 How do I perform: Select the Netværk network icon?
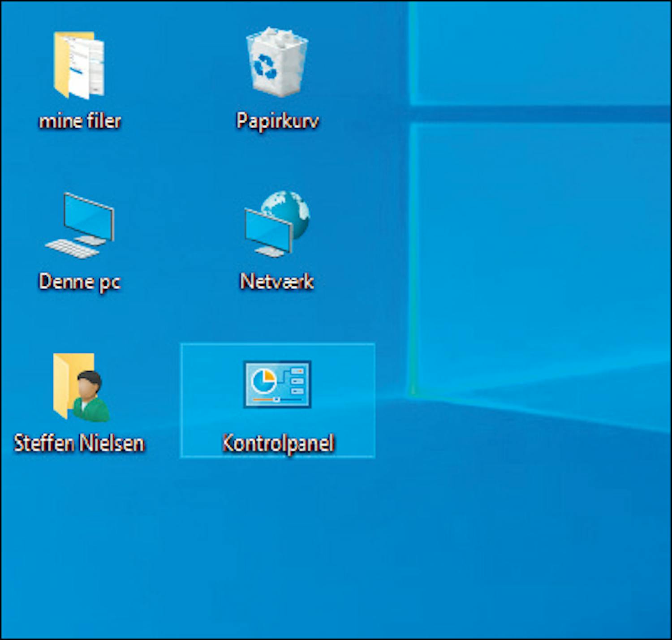277,223
